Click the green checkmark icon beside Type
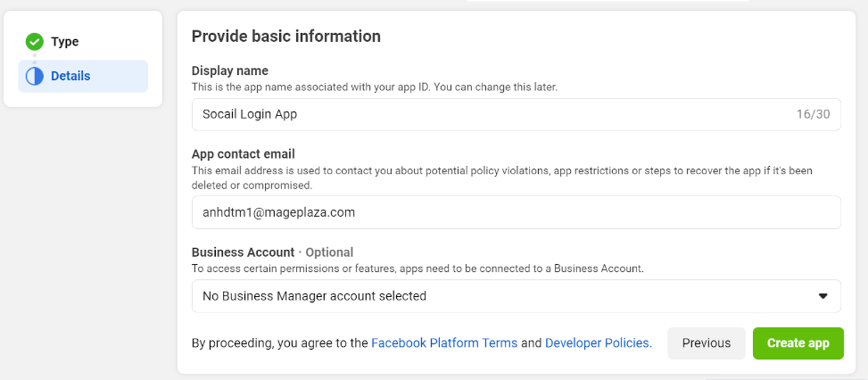868x380 pixels. click(x=35, y=41)
